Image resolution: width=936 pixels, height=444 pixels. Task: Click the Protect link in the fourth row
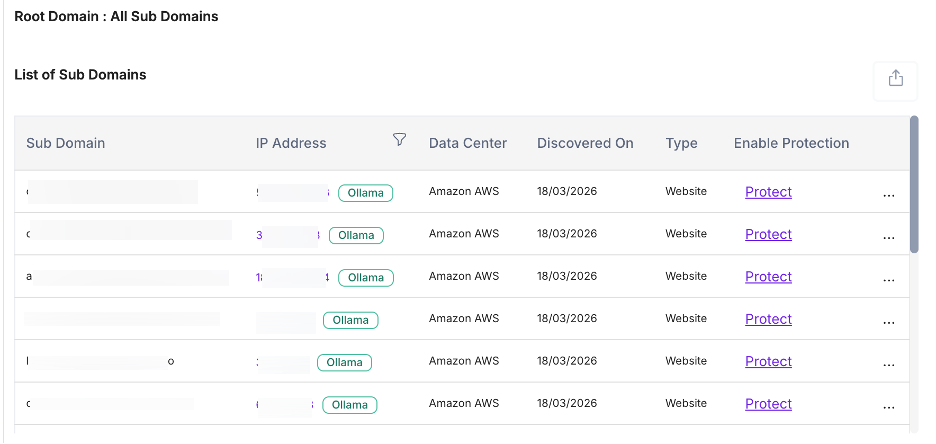point(768,319)
